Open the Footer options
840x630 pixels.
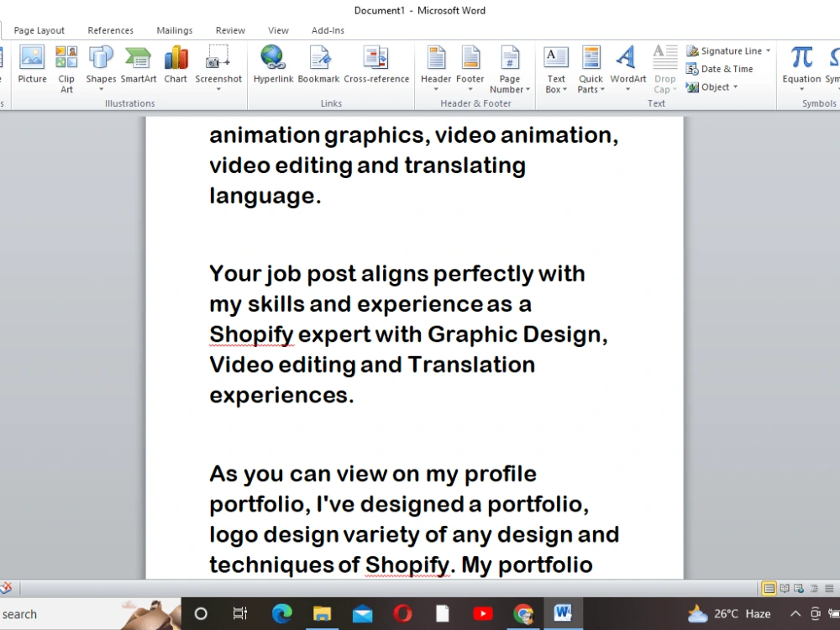click(x=470, y=69)
